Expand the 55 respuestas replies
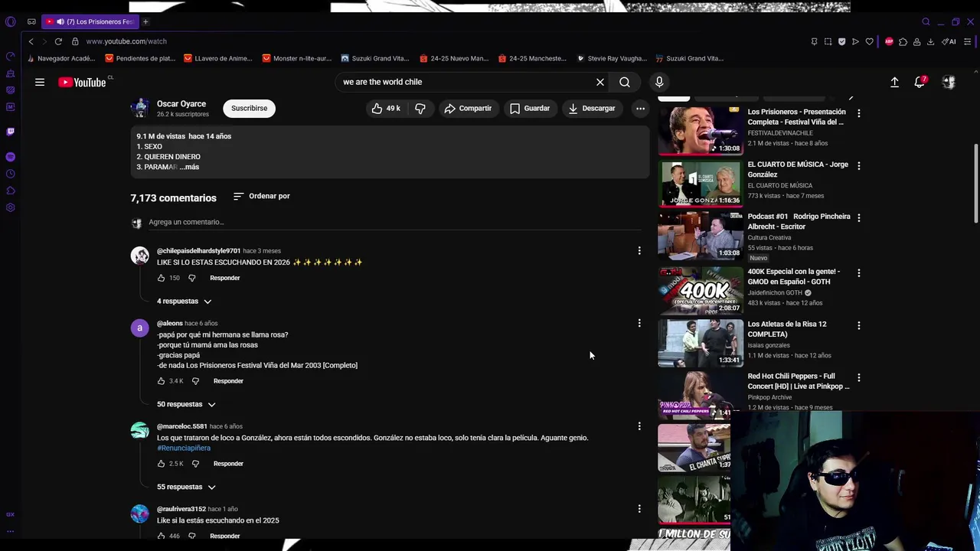The height and width of the screenshot is (551, 980). pyautogui.click(x=186, y=487)
